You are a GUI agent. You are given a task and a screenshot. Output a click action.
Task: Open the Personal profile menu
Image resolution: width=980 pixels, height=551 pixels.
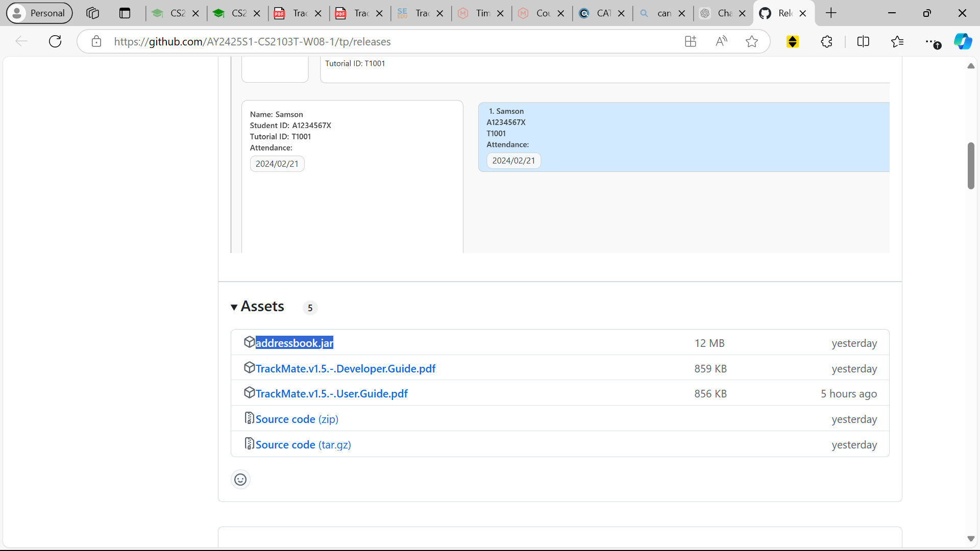click(x=39, y=13)
